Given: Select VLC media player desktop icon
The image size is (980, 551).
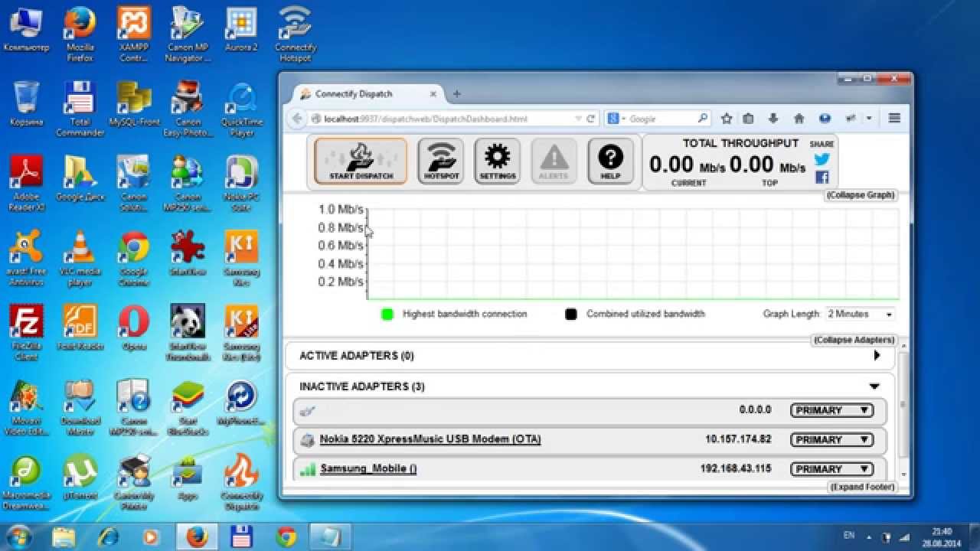Looking at the screenshot, I should click(x=80, y=259).
